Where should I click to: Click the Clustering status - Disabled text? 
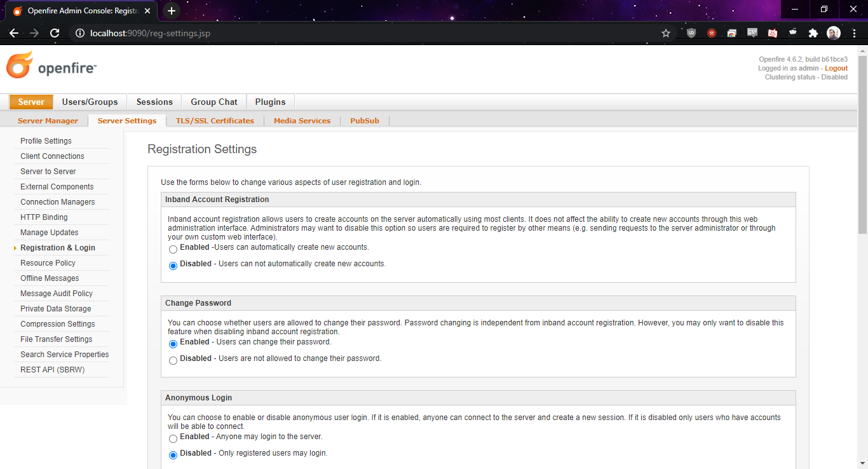806,77
